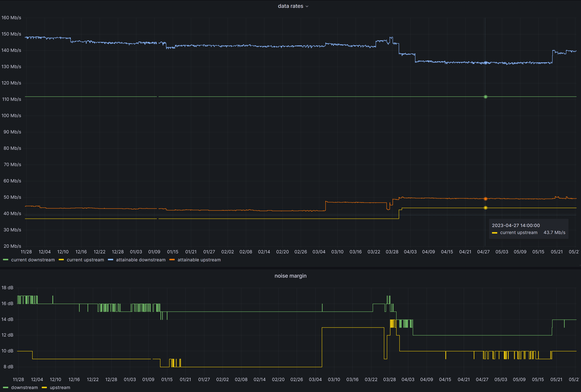This screenshot has width=581, height=392.
Task: Click the data rates panel title
Action: coord(290,6)
